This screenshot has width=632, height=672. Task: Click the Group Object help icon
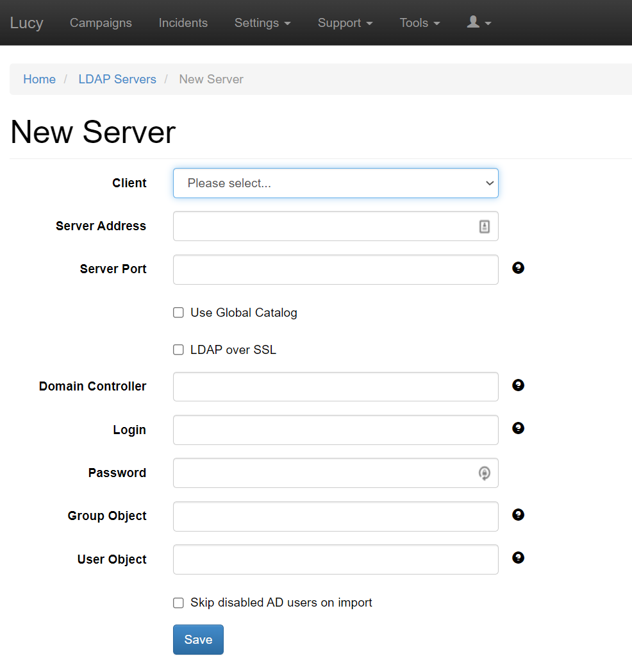point(518,514)
